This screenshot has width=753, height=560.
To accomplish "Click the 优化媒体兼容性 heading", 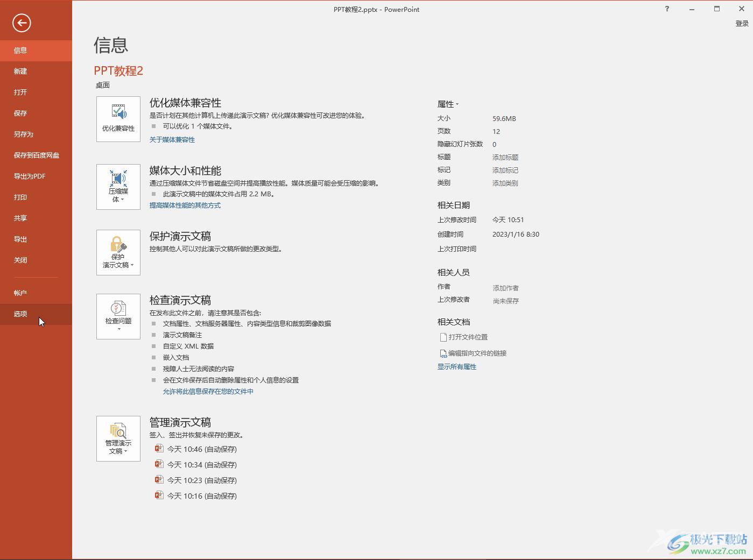I will (185, 103).
